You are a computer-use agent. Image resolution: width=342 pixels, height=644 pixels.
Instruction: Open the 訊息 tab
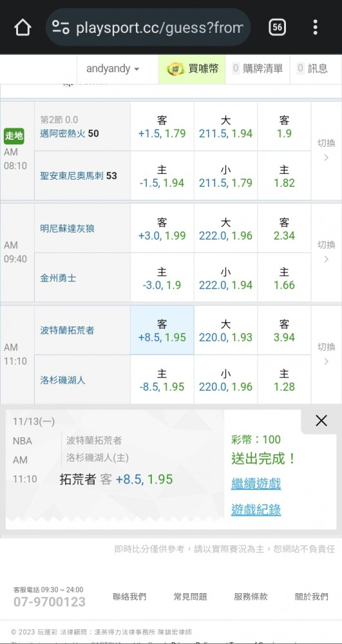[x=312, y=69]
